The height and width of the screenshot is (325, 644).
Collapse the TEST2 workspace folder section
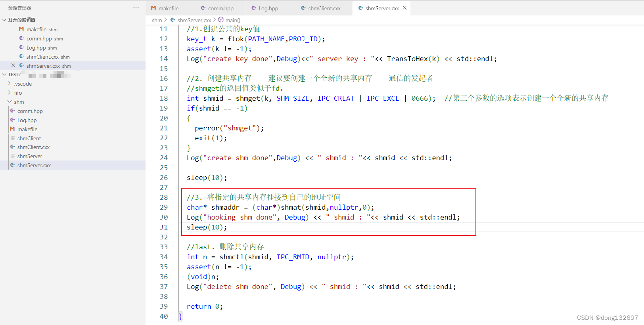[4, 75]
